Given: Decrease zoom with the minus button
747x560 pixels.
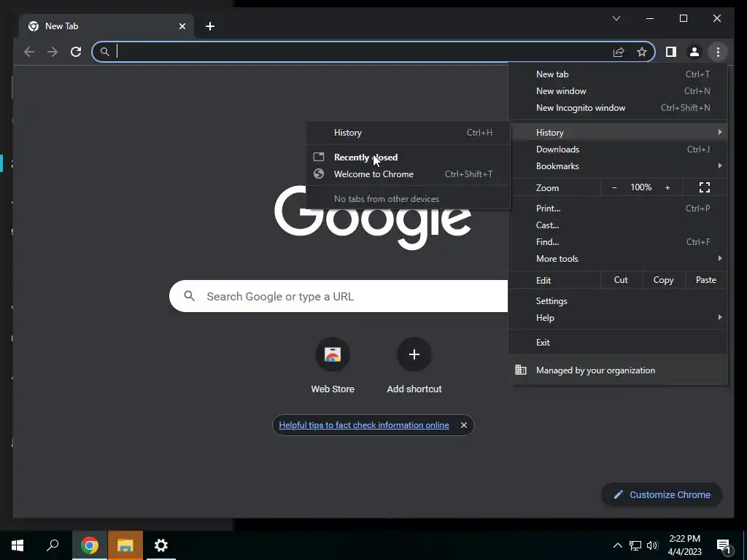Looking at the screenshot, I should pyautogui.click(x=614, y=187).
